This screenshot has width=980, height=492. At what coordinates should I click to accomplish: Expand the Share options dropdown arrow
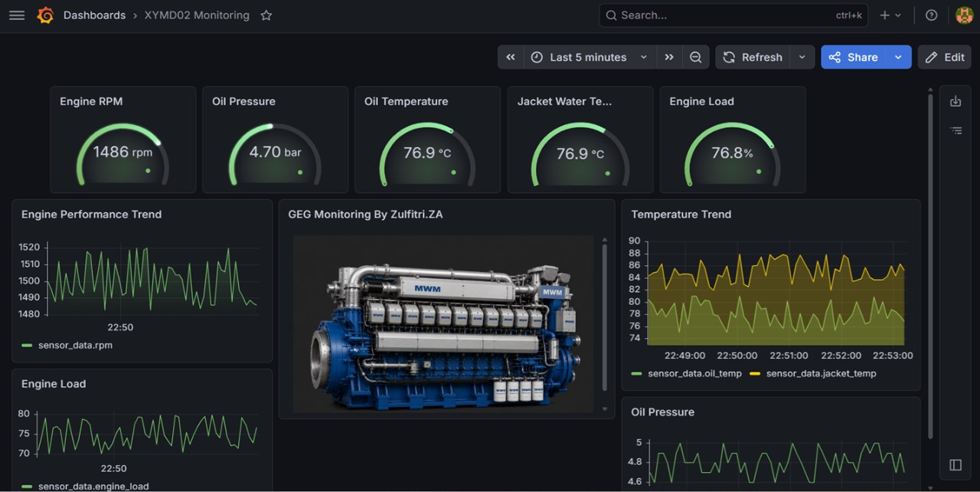pos(899,57)
